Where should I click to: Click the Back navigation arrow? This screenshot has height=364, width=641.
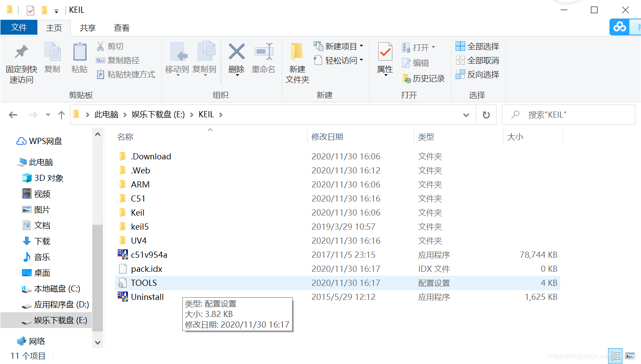[x=13, y=115]
